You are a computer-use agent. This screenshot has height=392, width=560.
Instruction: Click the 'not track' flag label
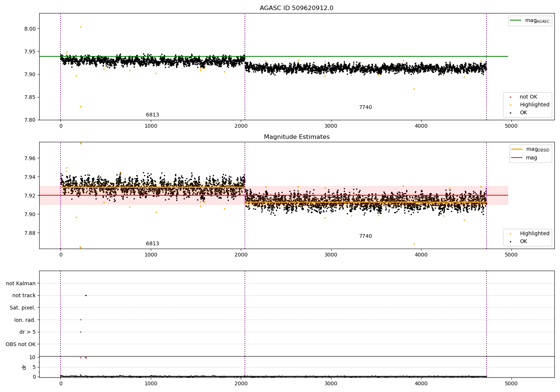[x=24, y=295]
